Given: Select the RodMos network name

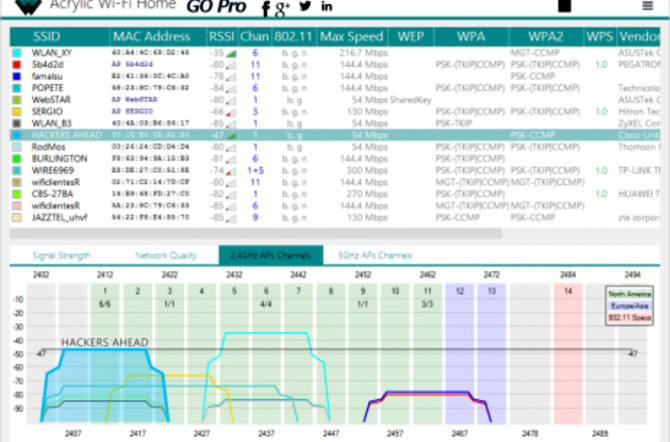Looking at the screenshot, I should tap(48, 147).
